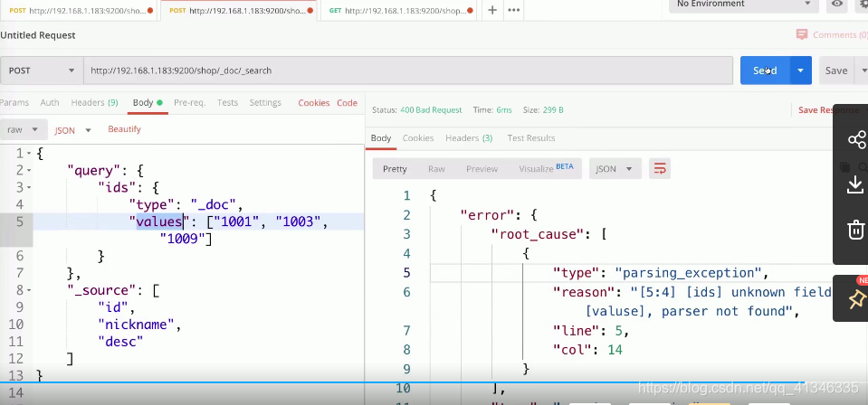Open the response JSON format dropdown

615,169
